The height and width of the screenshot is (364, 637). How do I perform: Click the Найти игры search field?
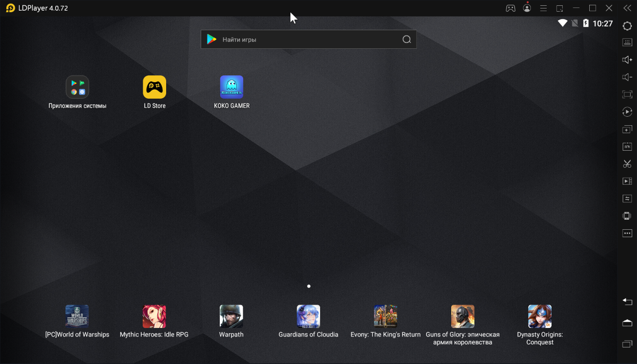point(308,39)
